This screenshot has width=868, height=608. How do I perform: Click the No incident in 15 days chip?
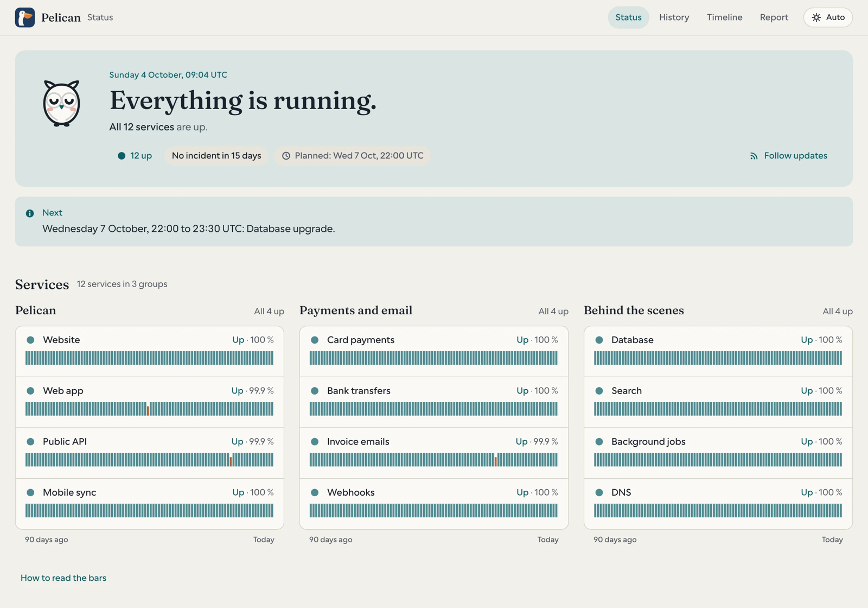(216, 156)
